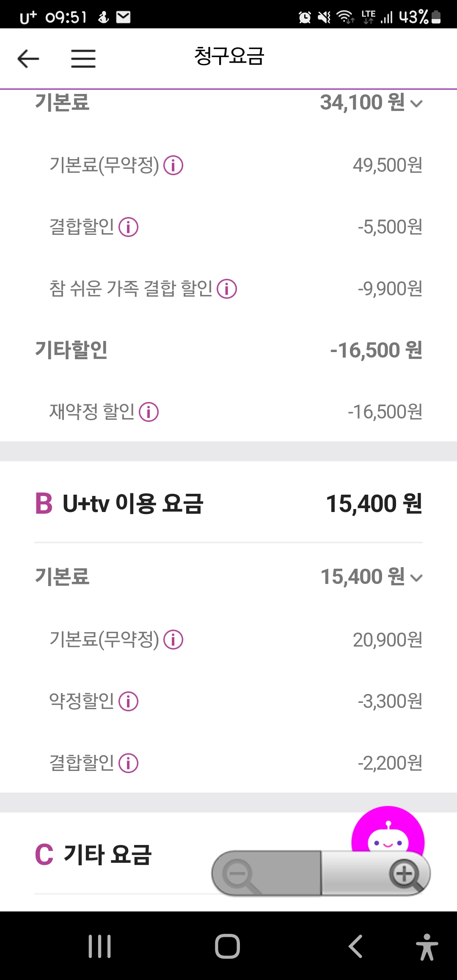Collapse the 15,400 원 기본료 chevron
The height and width of the screenshot is (980, 457).
(417, 578)
